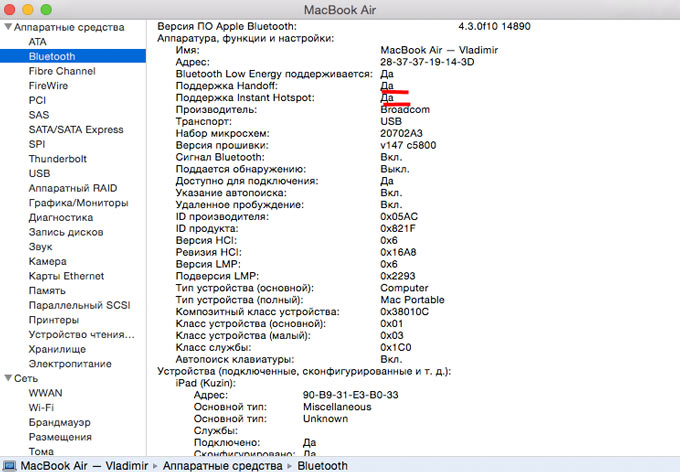This screenshot has height=472, width=680.
Task: Click the vendor ID 0x05AC
Action: coord(399,216)
